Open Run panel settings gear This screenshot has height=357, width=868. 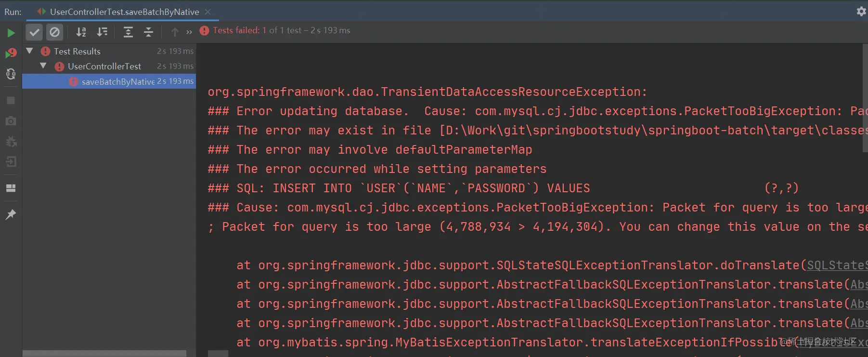click(x=861, y=11)
